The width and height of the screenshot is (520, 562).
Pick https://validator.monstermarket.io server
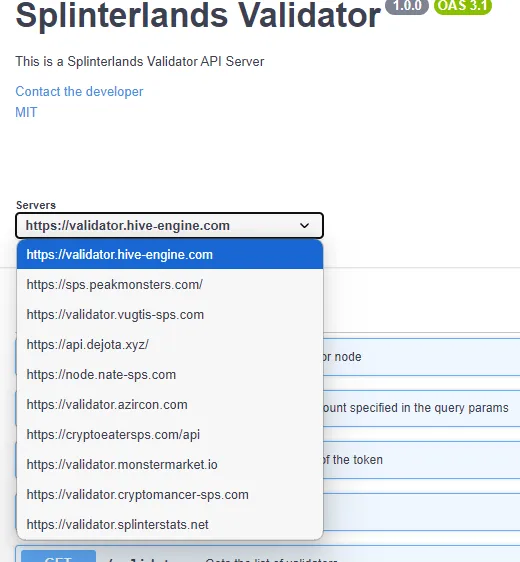[170, 465]
